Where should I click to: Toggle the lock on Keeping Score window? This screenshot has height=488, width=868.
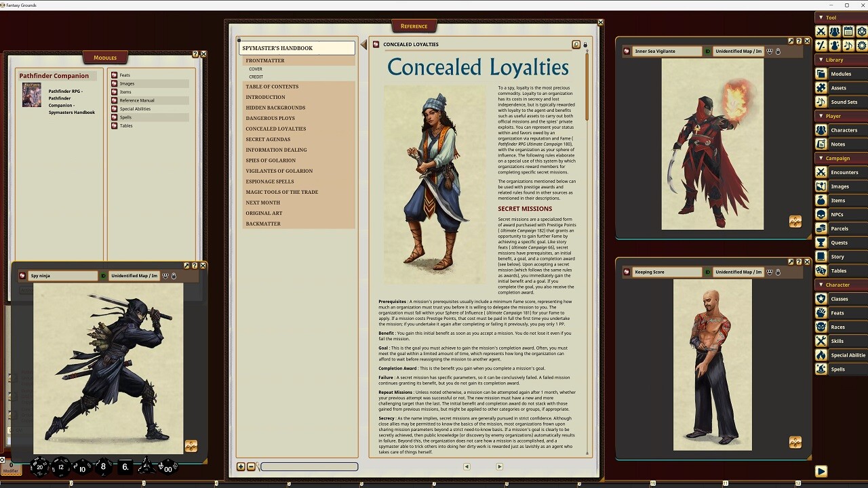tap(778, 272)
